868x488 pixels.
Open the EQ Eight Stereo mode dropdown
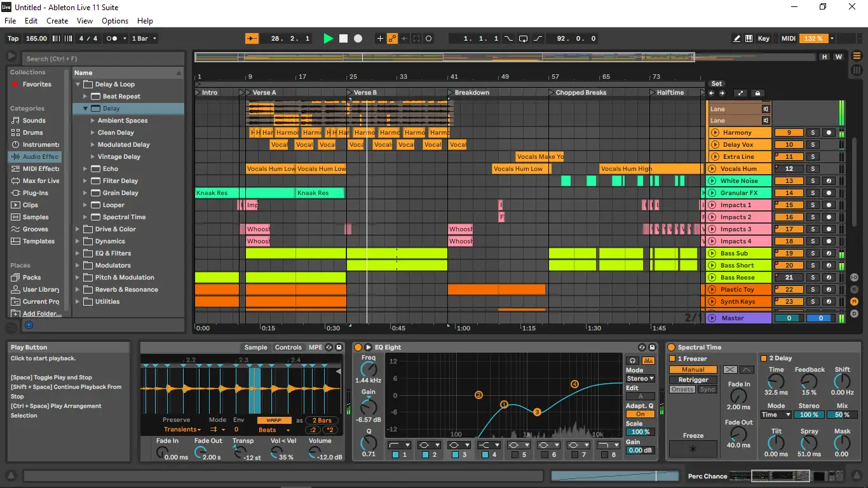point(640,379)
